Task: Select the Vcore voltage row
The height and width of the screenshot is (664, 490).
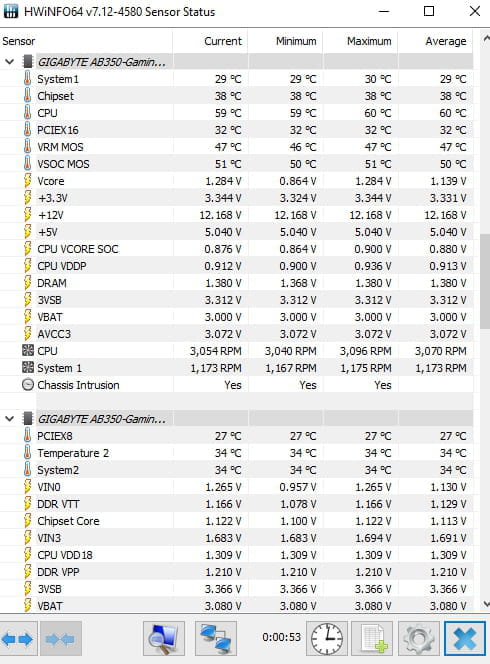Action: (x=236, y=181)
